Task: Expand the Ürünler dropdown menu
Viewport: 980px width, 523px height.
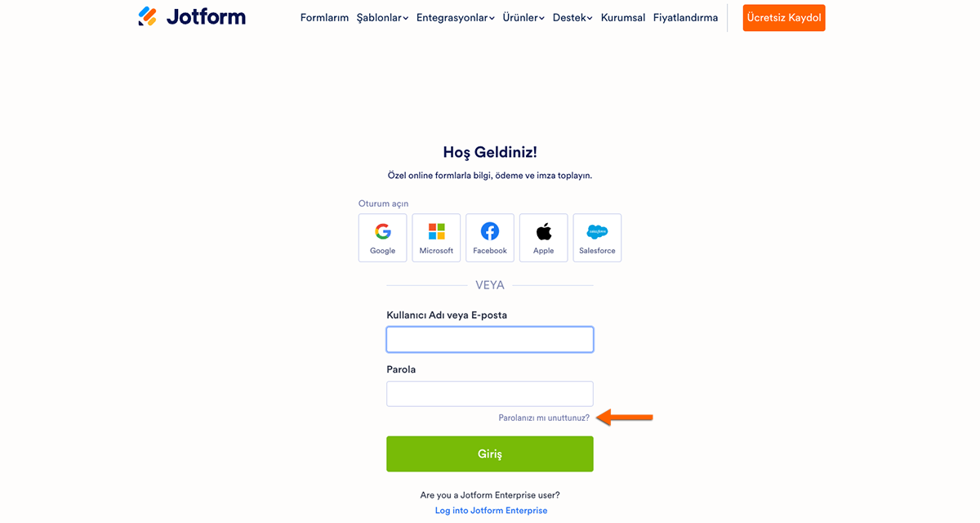Action: [523, 18]
